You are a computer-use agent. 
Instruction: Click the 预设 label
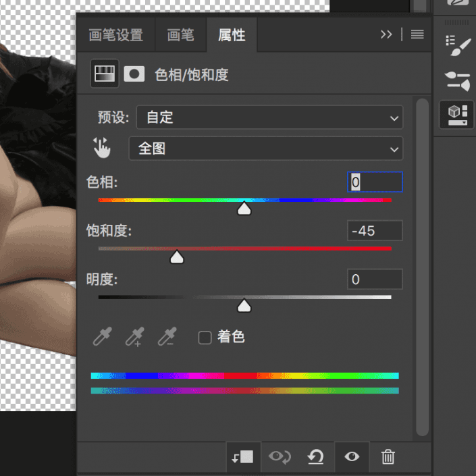(113, 117)
